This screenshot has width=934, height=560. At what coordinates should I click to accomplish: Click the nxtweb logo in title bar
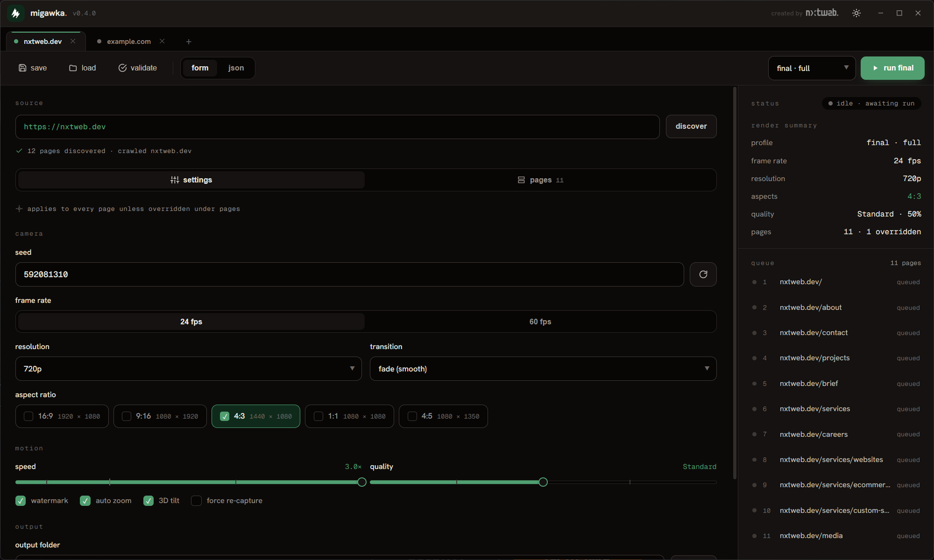[x=822, y=13]
